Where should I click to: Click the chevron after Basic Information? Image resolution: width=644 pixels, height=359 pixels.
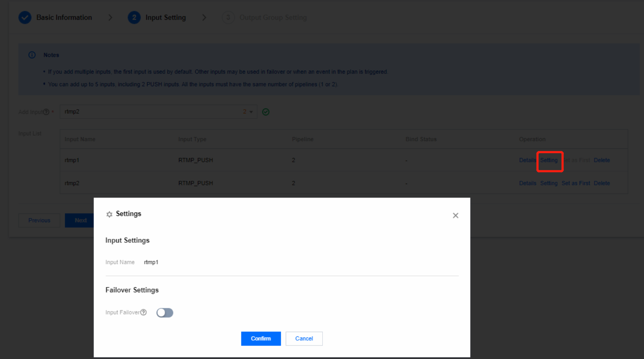(110, 18)
